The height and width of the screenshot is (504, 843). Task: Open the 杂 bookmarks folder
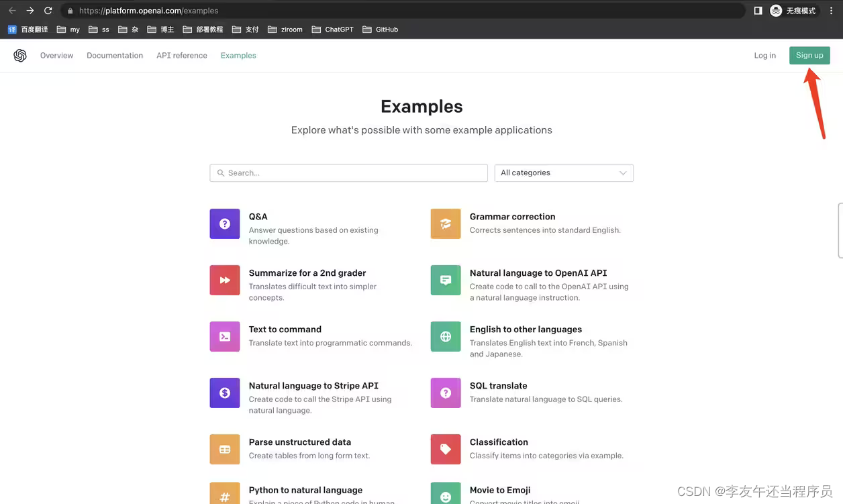click(128, 30)
